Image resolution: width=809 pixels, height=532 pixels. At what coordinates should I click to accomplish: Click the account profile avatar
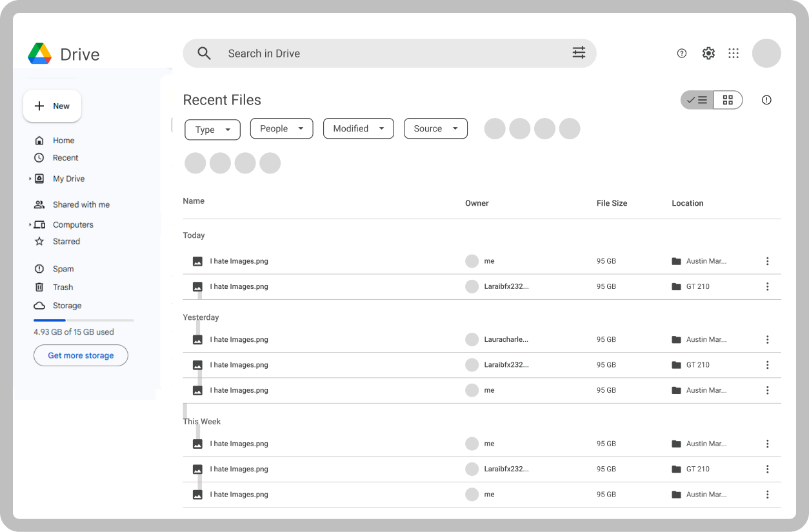point(766,54)
